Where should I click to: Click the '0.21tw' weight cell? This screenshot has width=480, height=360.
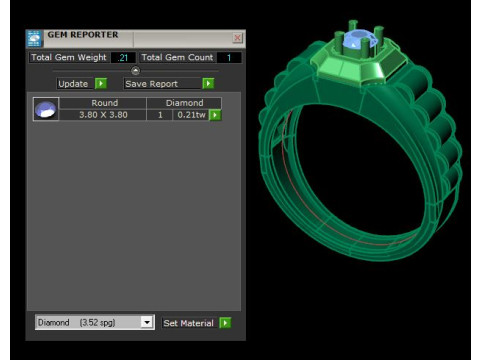coord(191,115)
